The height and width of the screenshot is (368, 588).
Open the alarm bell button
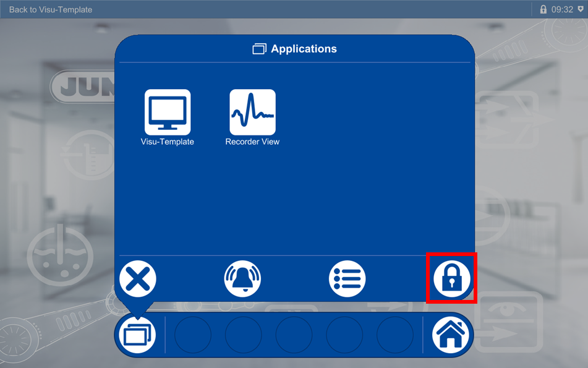[x=242, y=279]
